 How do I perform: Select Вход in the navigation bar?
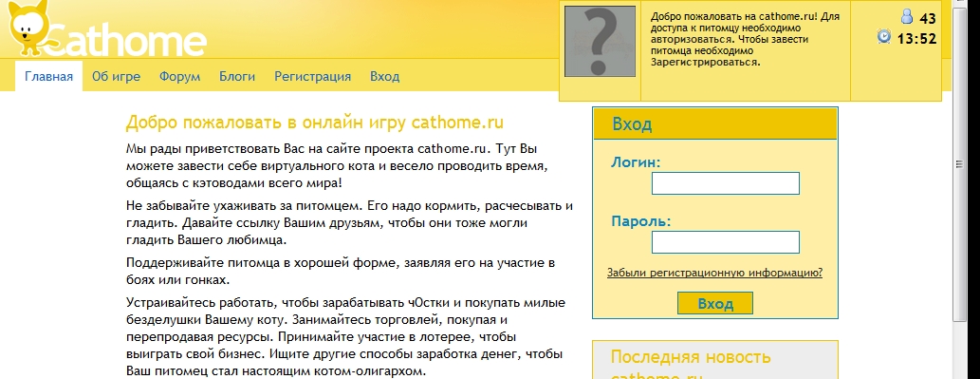pos(384,77)
